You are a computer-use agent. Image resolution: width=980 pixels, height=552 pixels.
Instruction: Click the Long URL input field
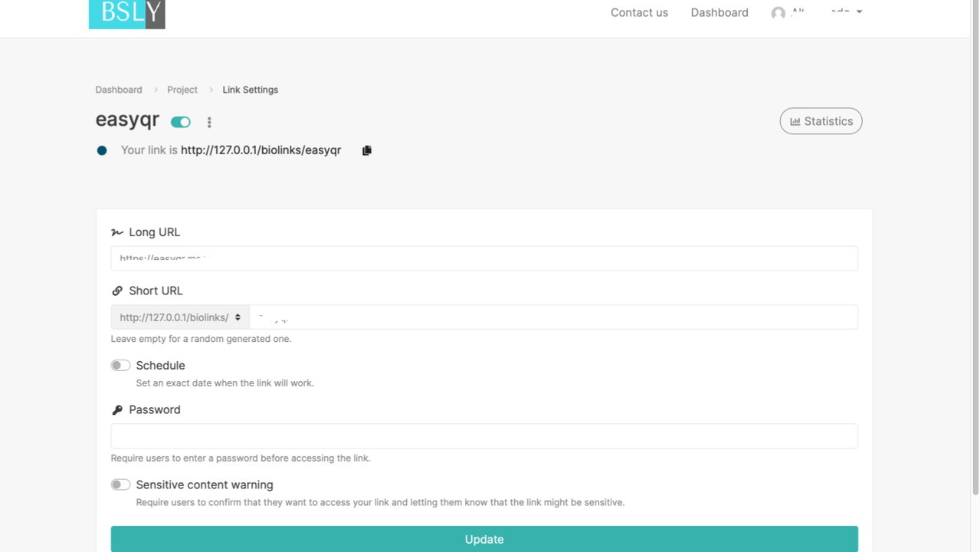click(484, 258)
